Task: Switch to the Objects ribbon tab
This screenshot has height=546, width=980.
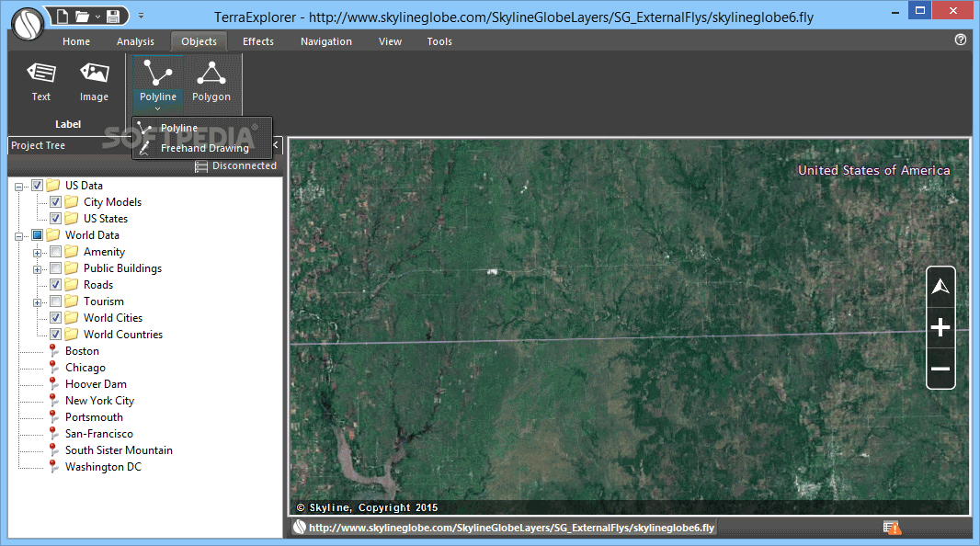Action: 199,41
